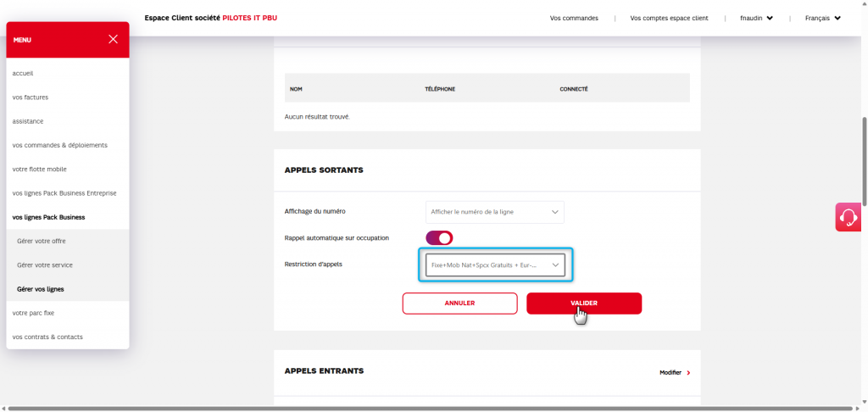Click Vos commandes in top bar
868x412 pixels.
[574, 19]
